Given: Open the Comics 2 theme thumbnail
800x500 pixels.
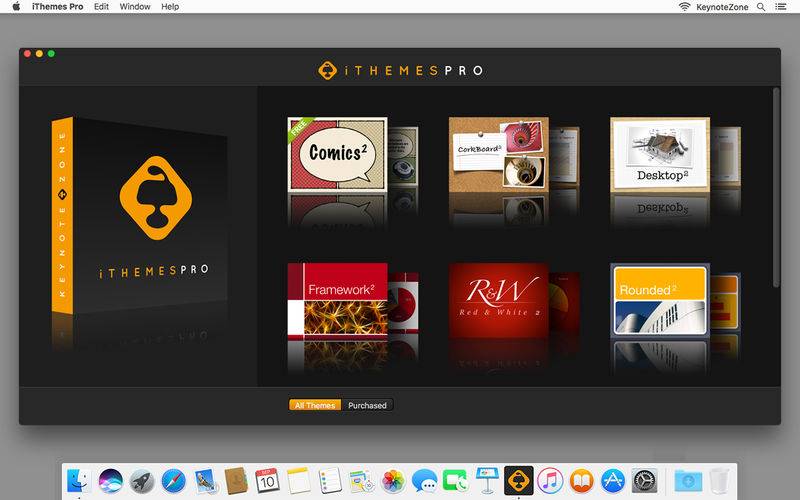Looking at the screenshot, I should point(337,155).
